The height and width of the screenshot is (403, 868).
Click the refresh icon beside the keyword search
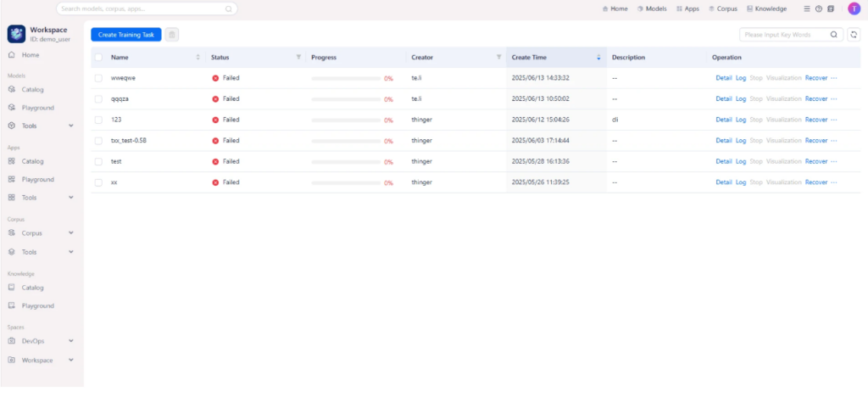click(x=853, y=35)
